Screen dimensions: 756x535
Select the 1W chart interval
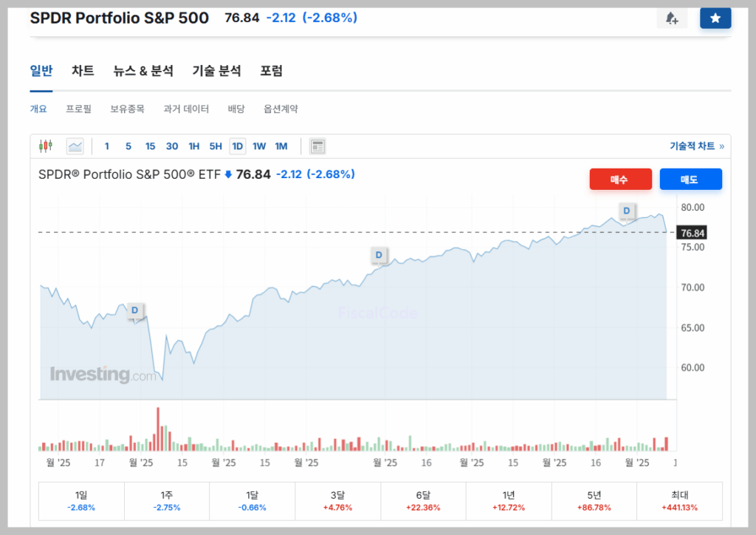pos(259,146)
